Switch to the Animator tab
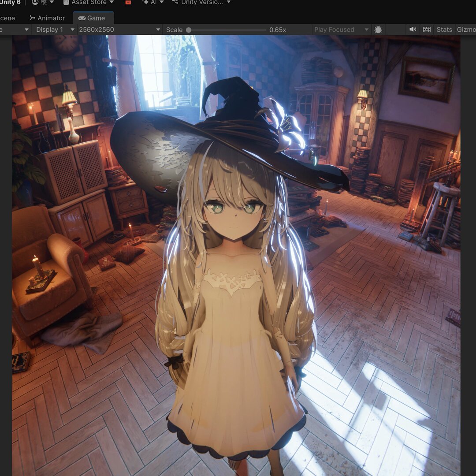 click(47, 18)
